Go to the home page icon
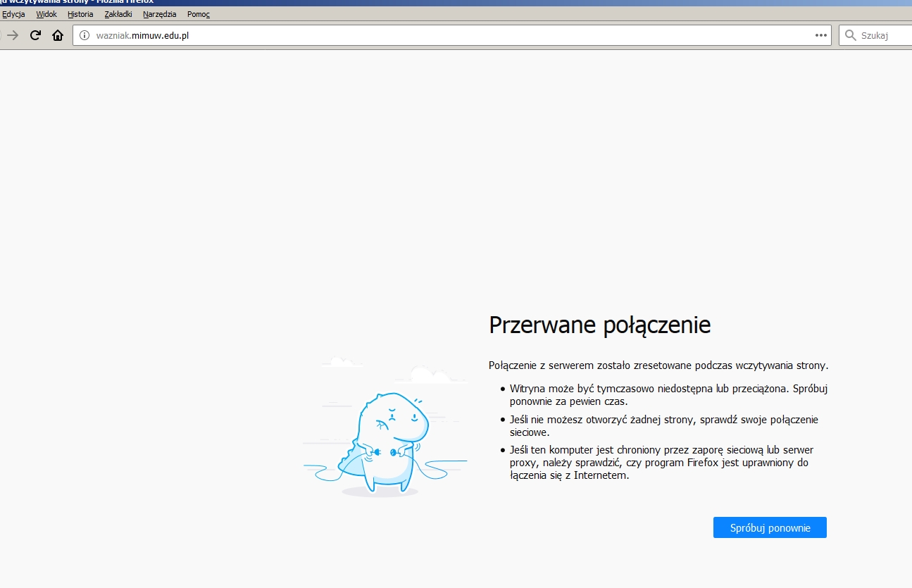 pyautogui.click(x=58, y=35)
